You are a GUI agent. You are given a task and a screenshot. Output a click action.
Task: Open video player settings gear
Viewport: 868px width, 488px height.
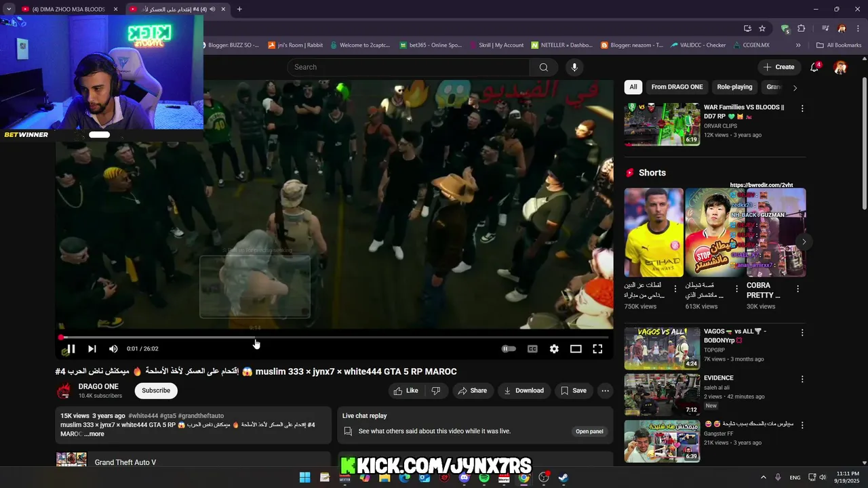click(554, 349)
